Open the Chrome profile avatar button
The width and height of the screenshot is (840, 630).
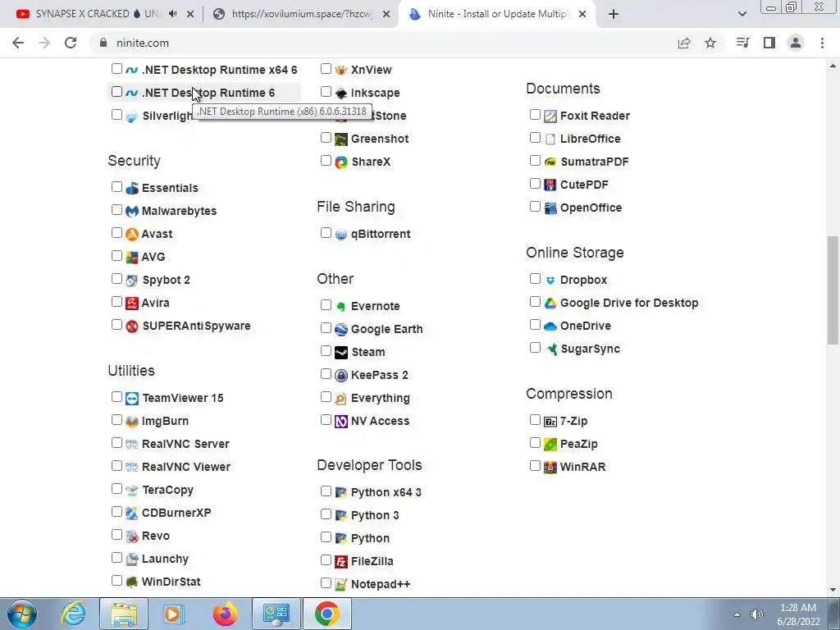point(796,43)
